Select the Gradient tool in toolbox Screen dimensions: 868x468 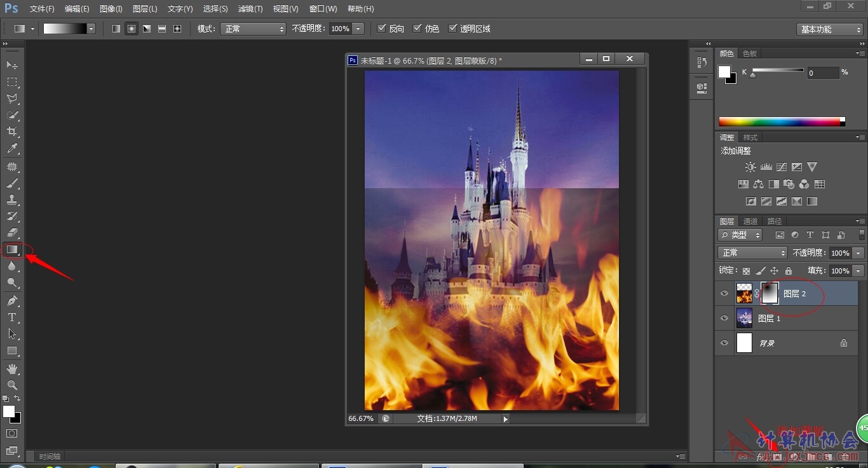tap(12, 250)
